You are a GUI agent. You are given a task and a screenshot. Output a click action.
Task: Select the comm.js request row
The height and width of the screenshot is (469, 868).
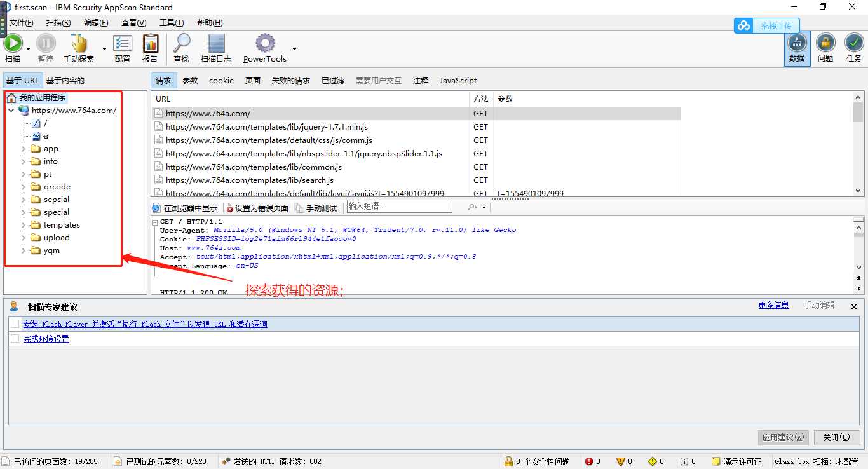point(416,140)
